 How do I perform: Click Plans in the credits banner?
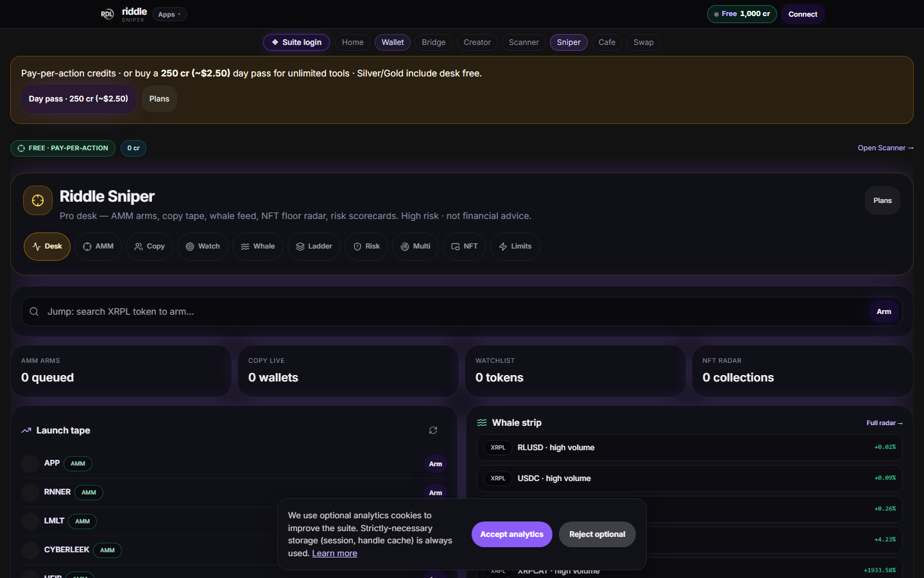click(159, 99)
